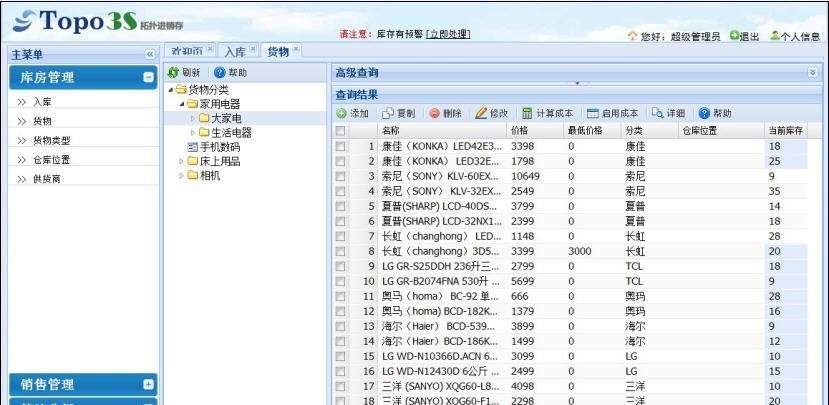The height and width of the screenshot is (405, 829).
Task: Sort by the 价格 column header
Action: point(535,131)
